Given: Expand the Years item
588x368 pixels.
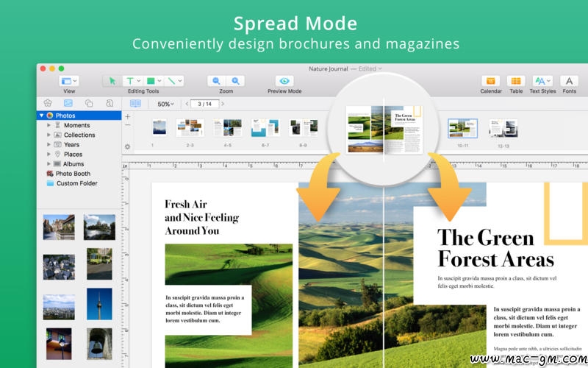Looking at the screenshot, I should [x=49, y=144].
